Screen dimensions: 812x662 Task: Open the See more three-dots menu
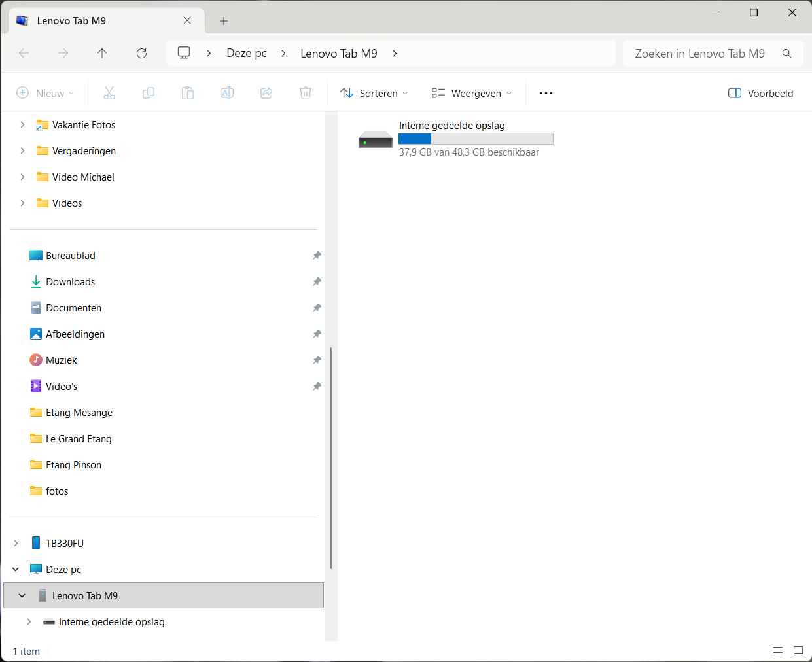click(x=546, y=93)
